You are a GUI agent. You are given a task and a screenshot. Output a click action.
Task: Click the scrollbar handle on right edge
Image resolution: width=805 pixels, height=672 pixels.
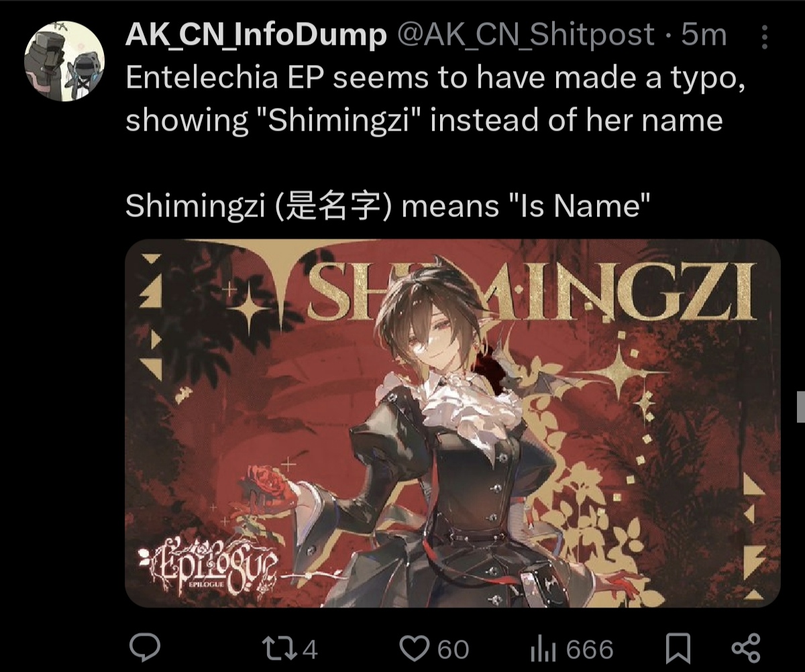coord(800,406)
